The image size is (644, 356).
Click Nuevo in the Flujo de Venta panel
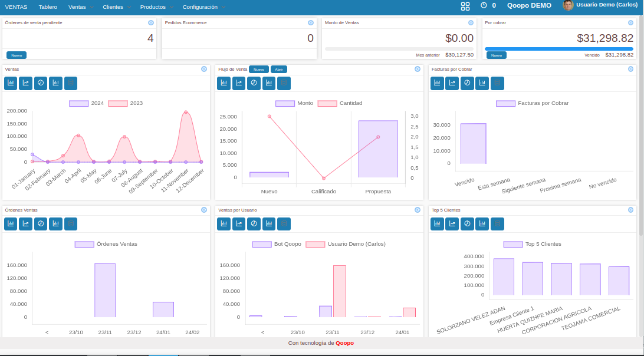coord(260,69)
